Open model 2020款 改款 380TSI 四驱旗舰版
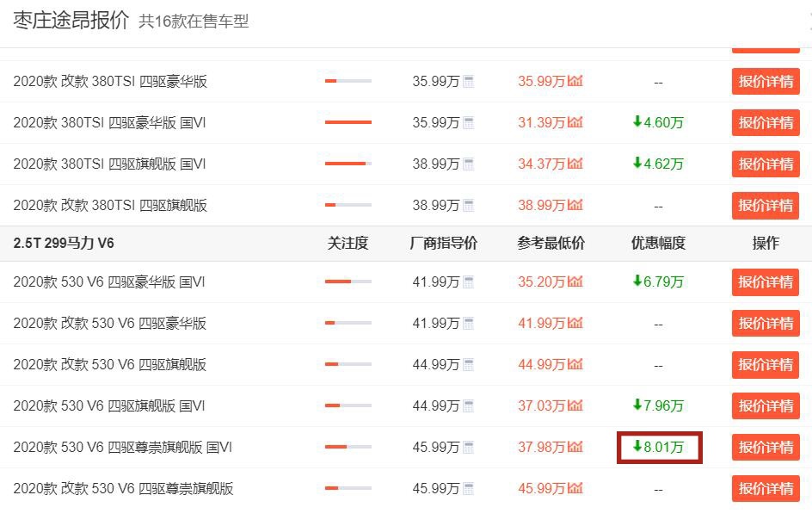 110,206
